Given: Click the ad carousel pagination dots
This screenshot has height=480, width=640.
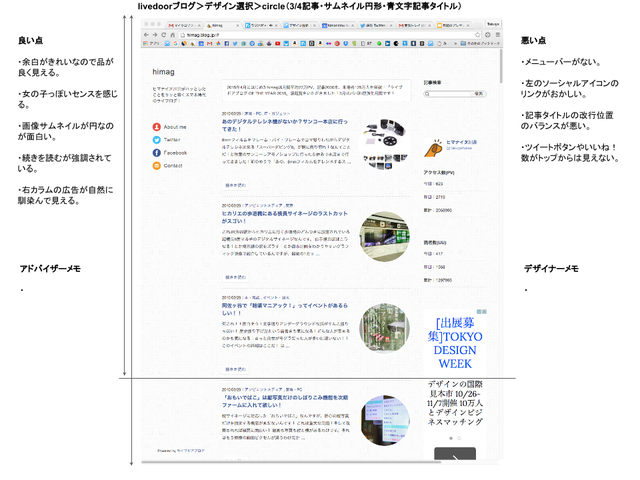Looking at the screenshot, I should coord(455,438).
